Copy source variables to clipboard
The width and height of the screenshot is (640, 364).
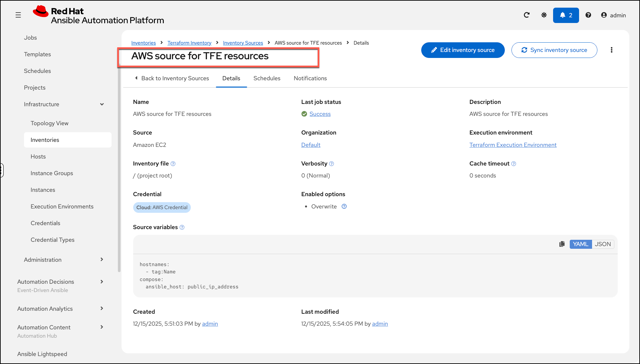coord(562,244)
